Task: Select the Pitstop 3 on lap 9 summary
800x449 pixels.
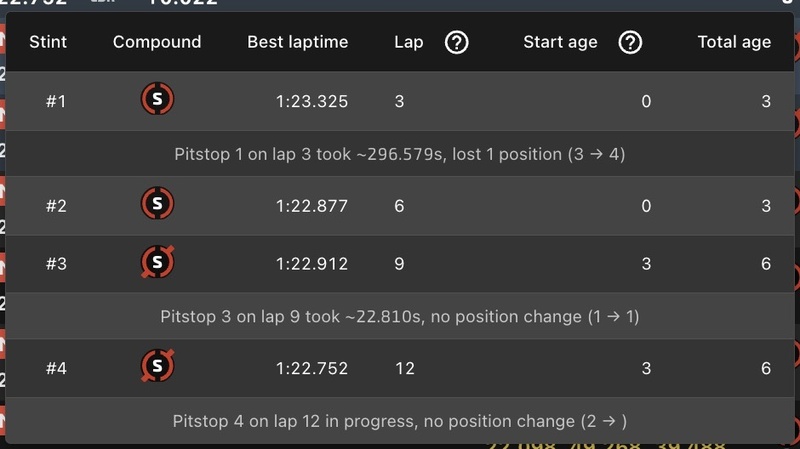Action: pyautogui.click(x=400, y=316)
